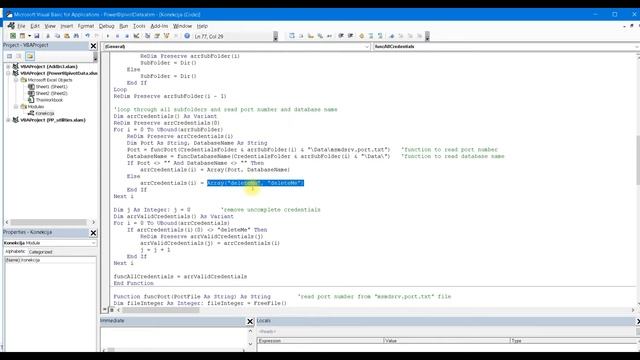This screenshot has width=640, height=360.
Task: Open the Object Browser toolbar icon
Action: [167, 36]
